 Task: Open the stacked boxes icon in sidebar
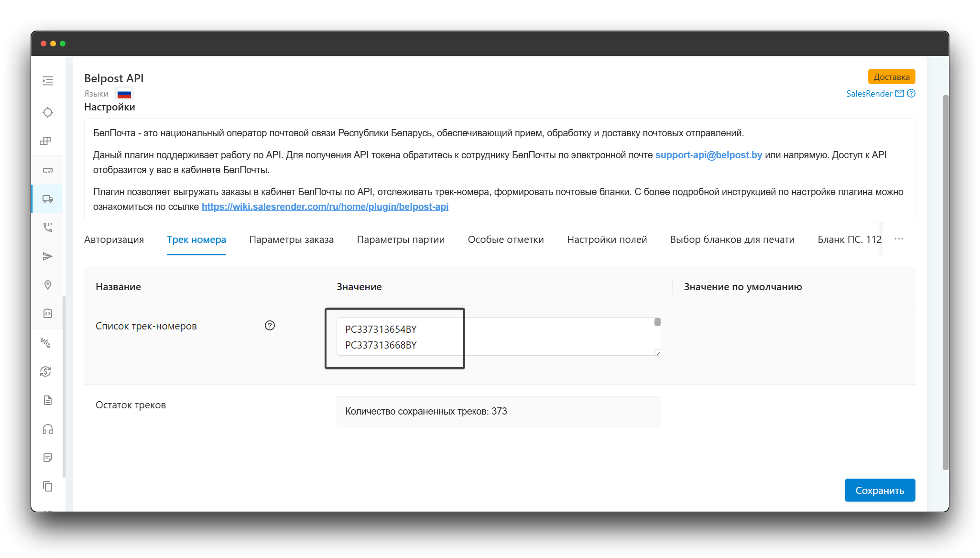46,141
